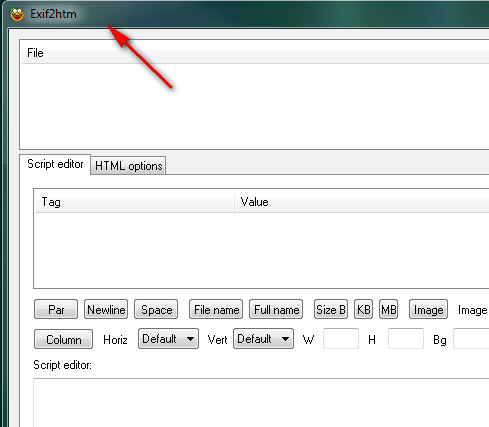The image size is (489, 427).
Task: Click the H height input field
Action: tap(406, 339)
